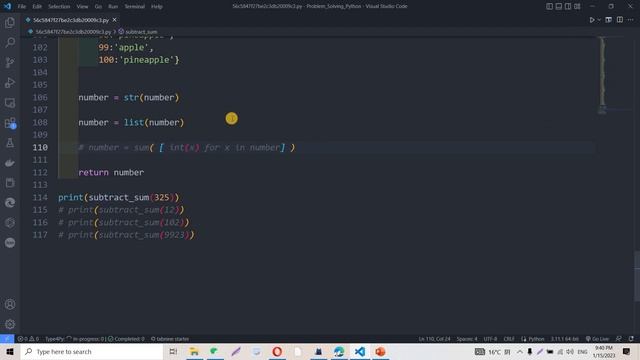
Task: Open errors and warnings in the status bar
Action: click(x=28, y=339)
